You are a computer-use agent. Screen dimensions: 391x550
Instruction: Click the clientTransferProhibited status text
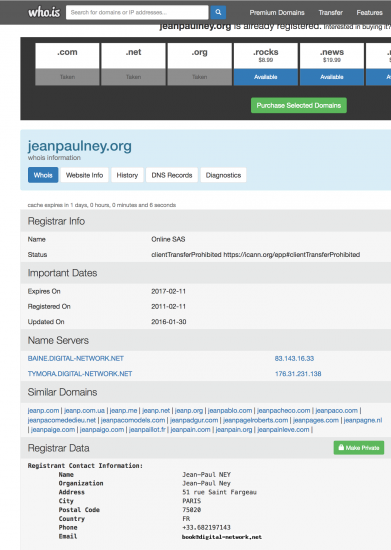point(256,255)
